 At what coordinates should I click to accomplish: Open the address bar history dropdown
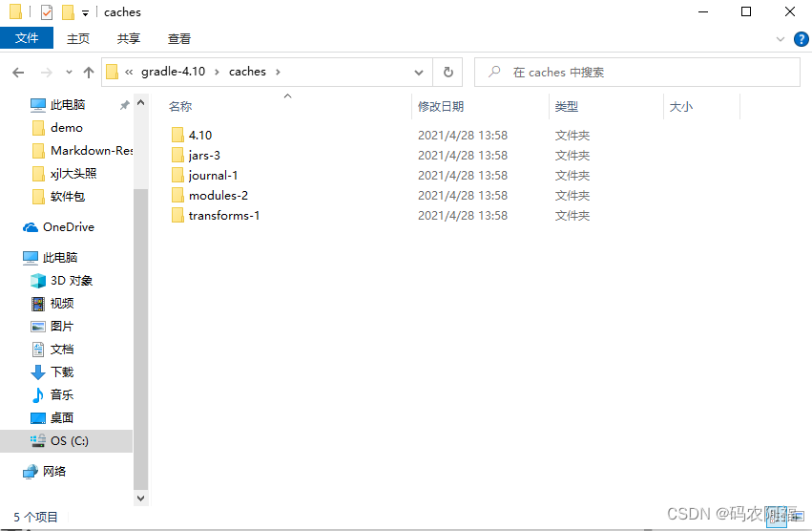tap(419, 72)
